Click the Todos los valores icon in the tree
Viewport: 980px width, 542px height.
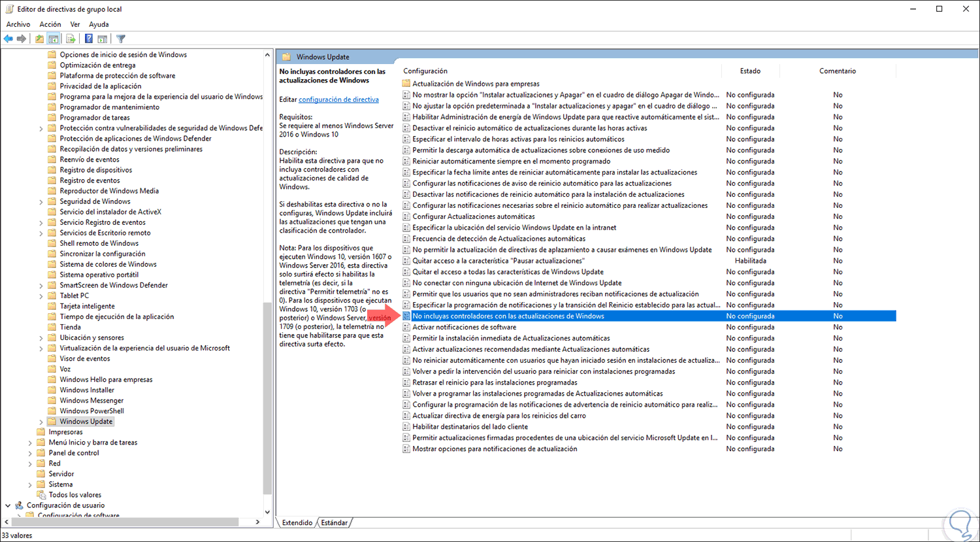pyautogui.click(x=41, y=495)
